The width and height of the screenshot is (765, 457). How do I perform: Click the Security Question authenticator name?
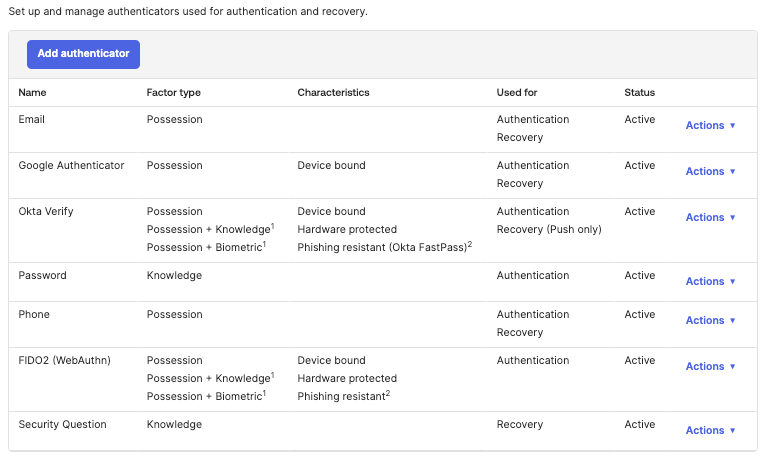64,425
